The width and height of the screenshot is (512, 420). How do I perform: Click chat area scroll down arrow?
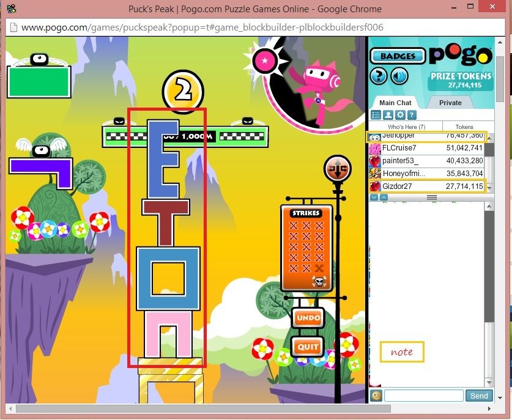pos(489,382)
